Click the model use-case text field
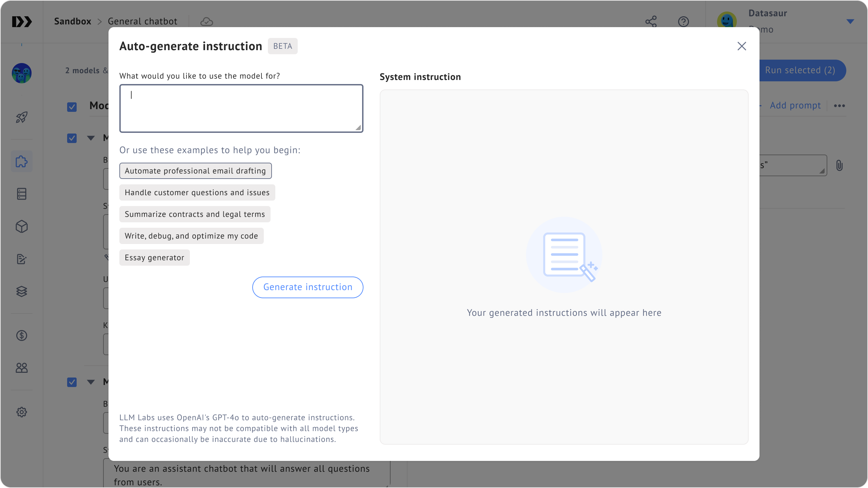Viewport: 868px width, 488px height. pyautogui.click(x=241, y=108)
